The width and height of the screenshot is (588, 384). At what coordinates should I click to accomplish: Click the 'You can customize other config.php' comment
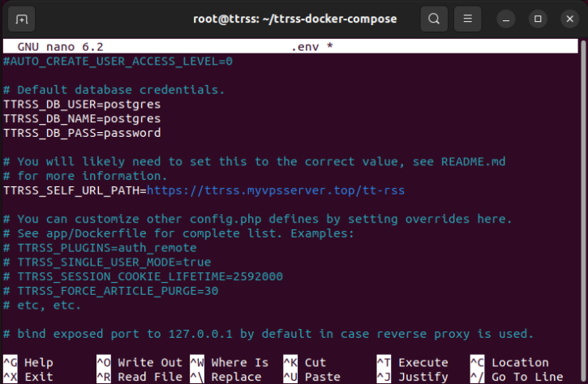point(258,219)
